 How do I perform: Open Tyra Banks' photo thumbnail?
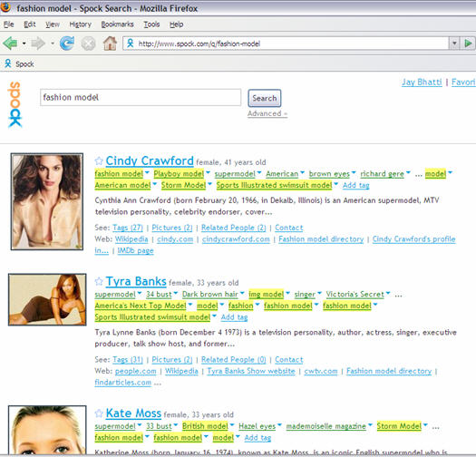(x=47, y=299)
